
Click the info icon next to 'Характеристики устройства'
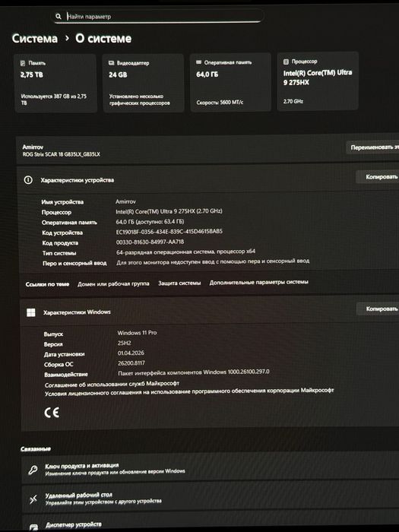coord(28,180)
